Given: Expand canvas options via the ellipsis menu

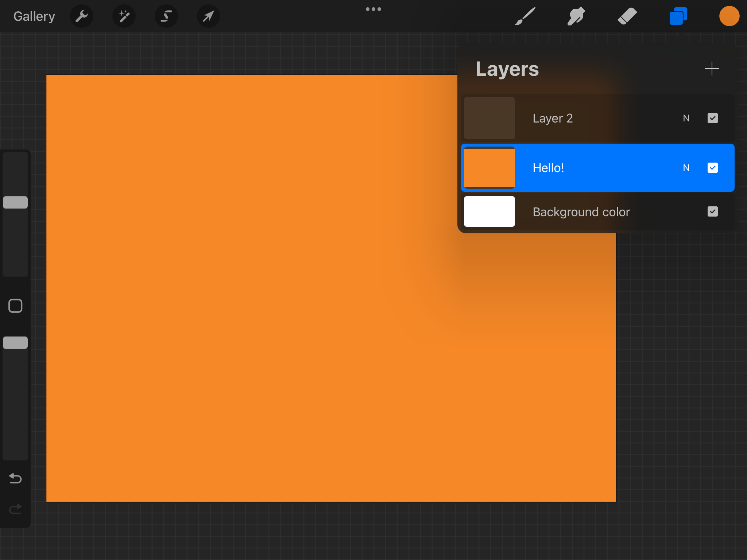Looking at the screenshot, I should point(373,9).
